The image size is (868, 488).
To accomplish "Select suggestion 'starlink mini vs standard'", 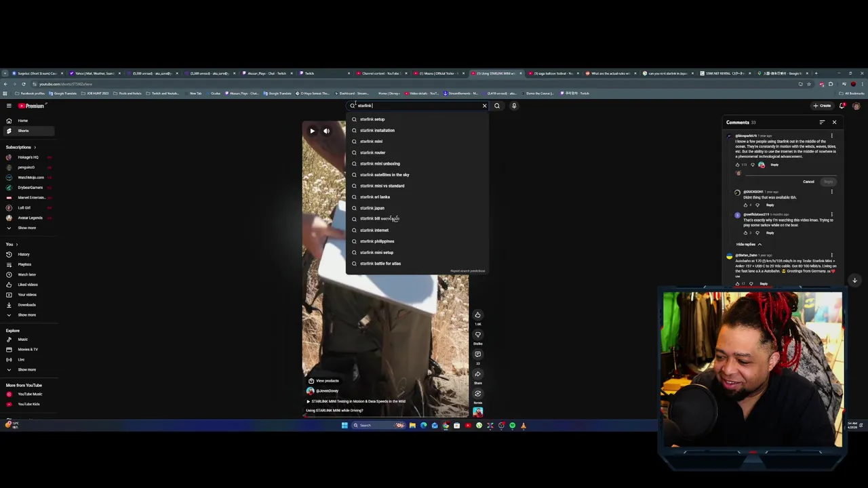I will tap(416, 186).
